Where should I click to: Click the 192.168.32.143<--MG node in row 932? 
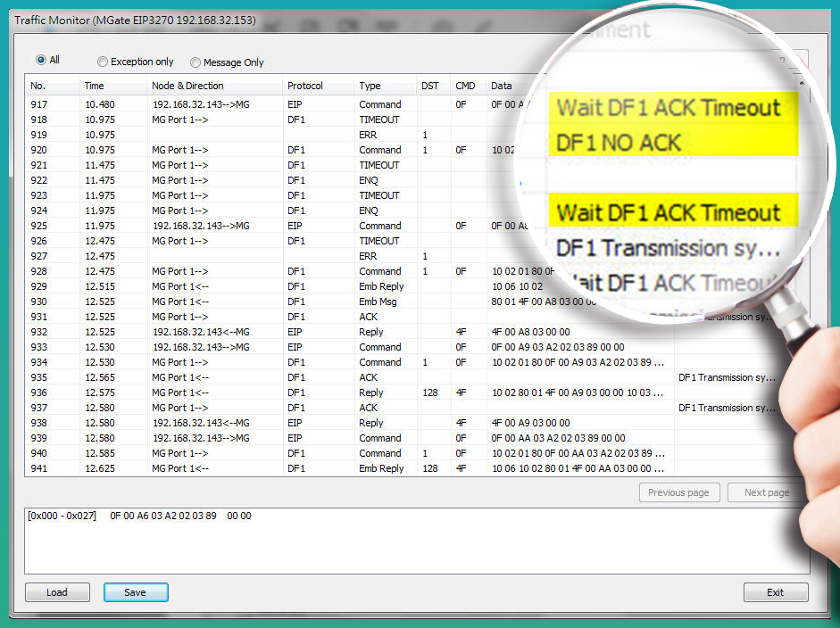[x=201, y=332]
